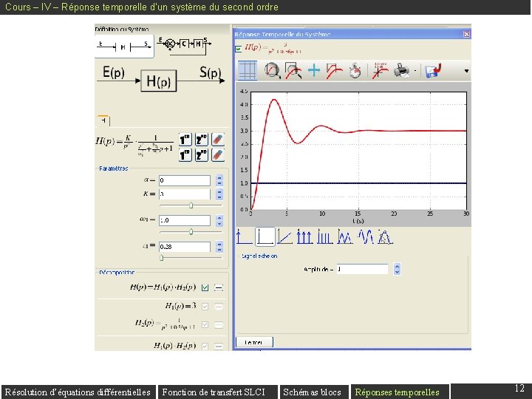The height and width of the screenshot is (399, 532).
Task: Click the curve with square bracket icon
Action: [334, 71]
